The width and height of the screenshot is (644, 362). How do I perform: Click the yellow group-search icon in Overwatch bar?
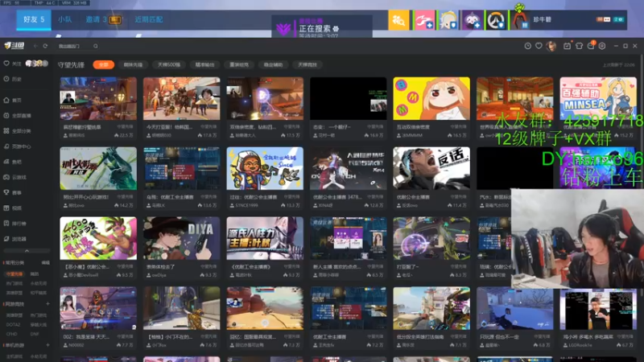tap(398, 20)
